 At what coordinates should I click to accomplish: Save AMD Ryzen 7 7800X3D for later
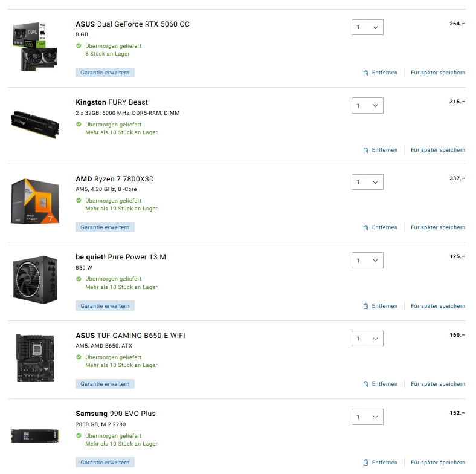pos(438,227)
